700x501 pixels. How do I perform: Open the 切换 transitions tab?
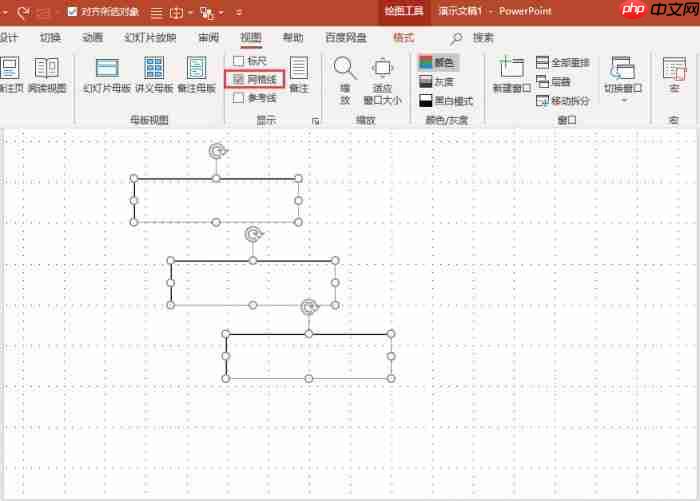pos(50,38)
